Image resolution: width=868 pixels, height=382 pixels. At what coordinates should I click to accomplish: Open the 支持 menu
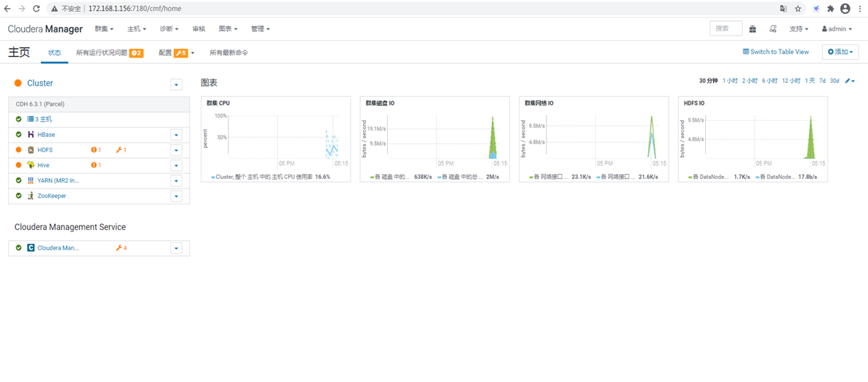(x=799, y=29)
